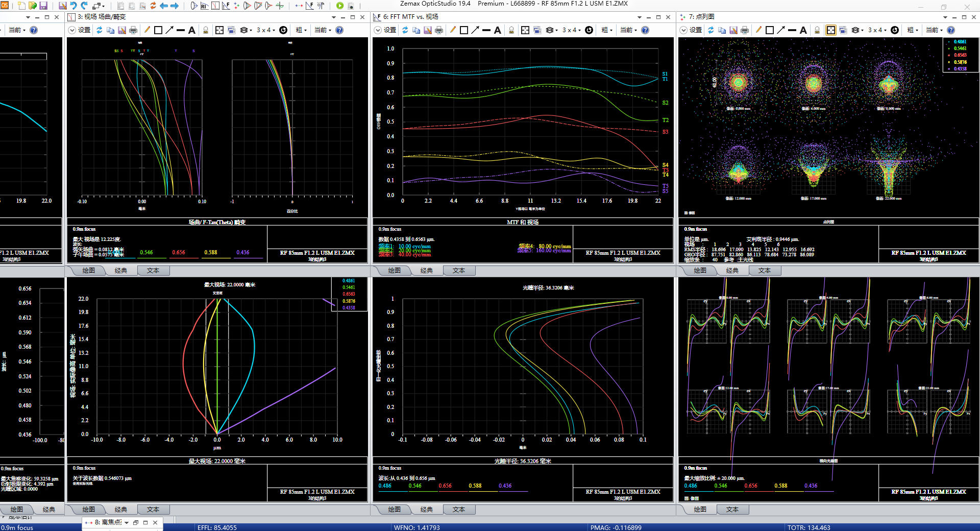The width and height of the screenshot is (980, 531).
Task: Click the Save As icon
Action: pyautogui.click(x=62, y=6)
